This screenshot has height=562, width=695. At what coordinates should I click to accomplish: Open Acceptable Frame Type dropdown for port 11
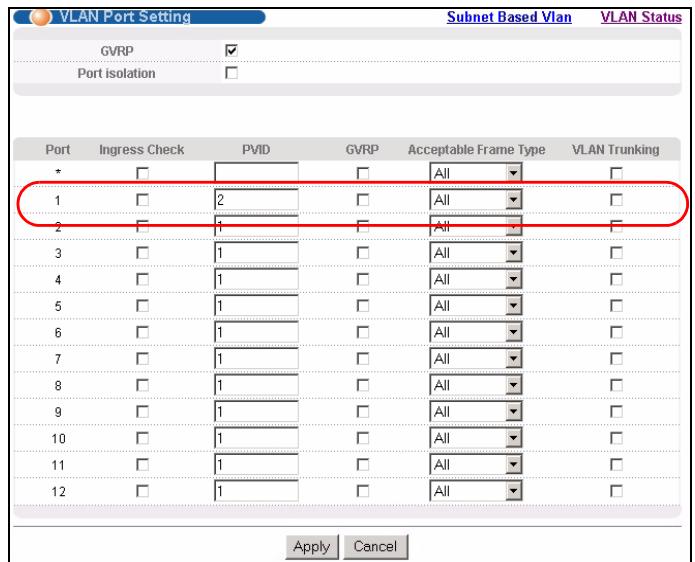(476, 464)
